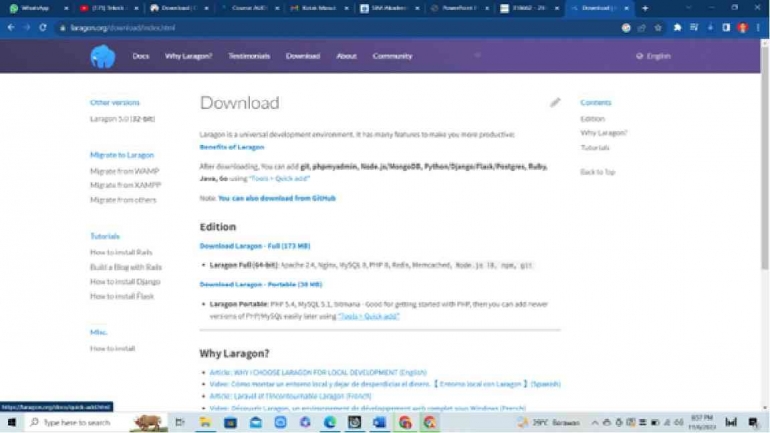Screen dimensions: 770x433
Task: Open the Testimonials nav item
Action: tap(249, 56)
